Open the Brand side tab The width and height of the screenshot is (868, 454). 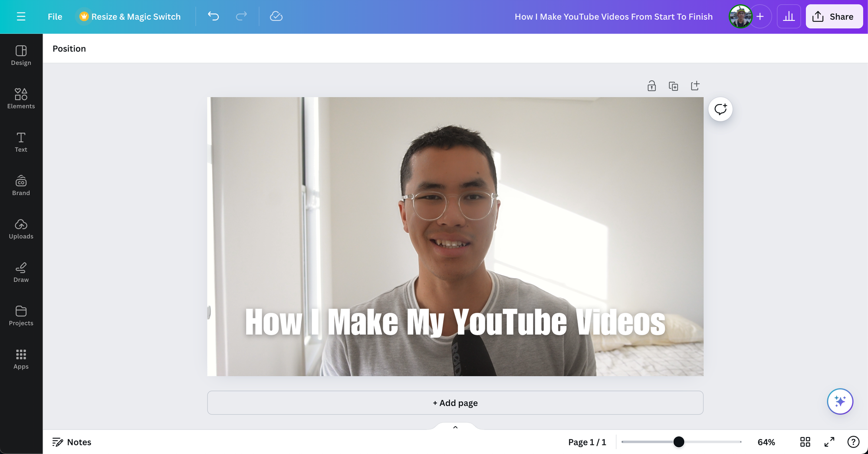click(21, 186)
